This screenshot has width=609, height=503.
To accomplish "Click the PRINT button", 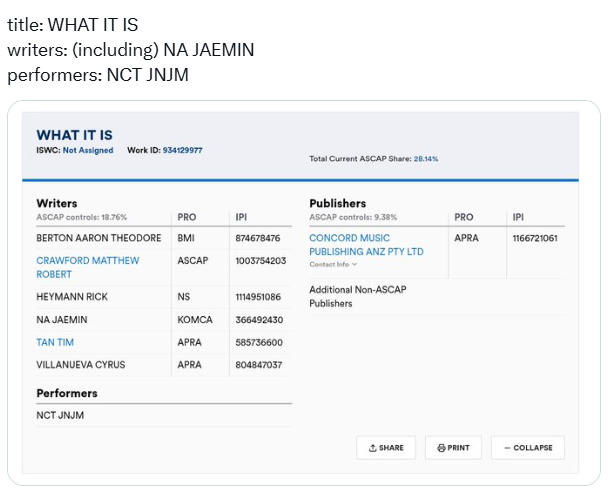I will [453, 448].
